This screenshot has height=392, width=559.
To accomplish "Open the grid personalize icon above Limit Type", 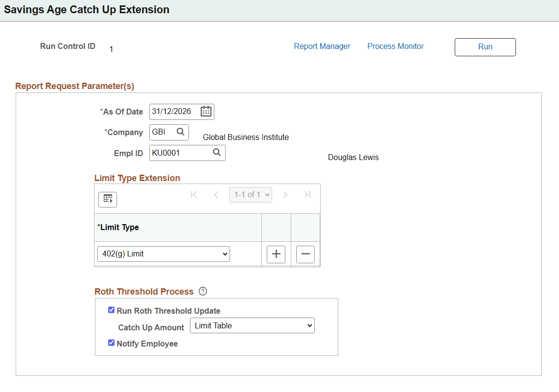I will tap(107, 199).
